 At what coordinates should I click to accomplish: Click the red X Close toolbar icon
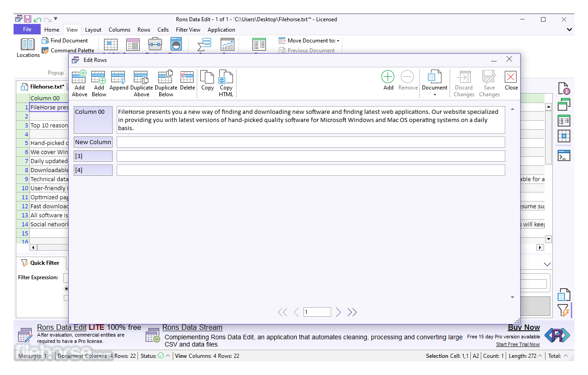[x=511, y=76]
